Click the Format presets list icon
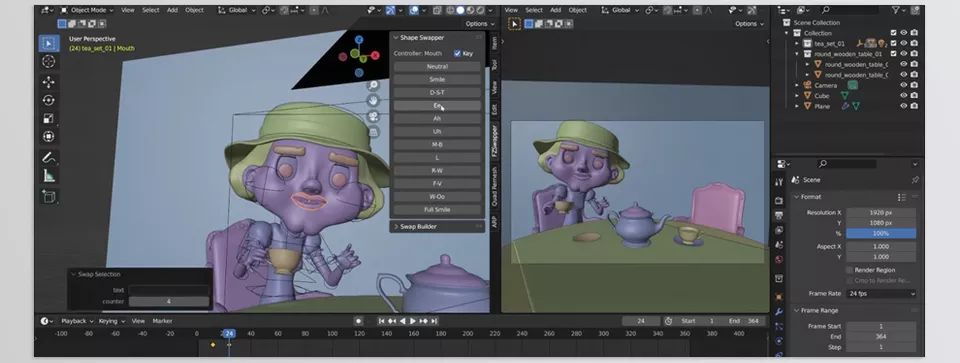This screenshot has width=960, height=363. coord(902,197)
